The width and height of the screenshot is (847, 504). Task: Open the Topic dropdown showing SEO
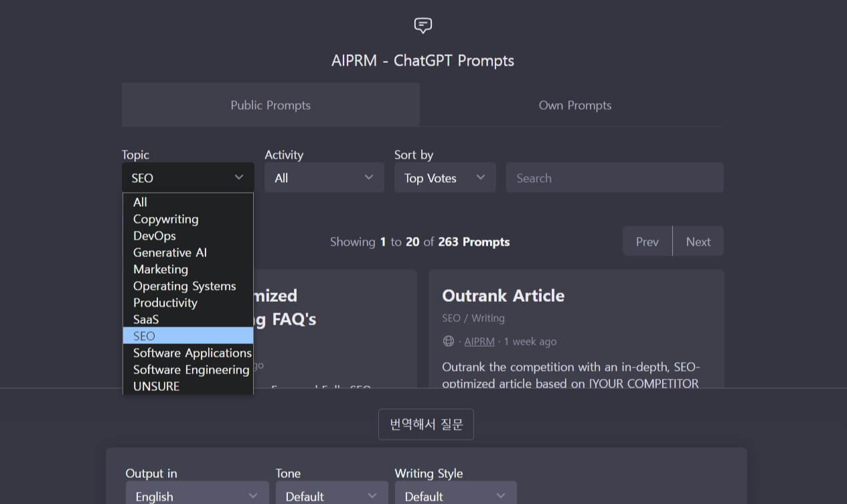tap(188, 177)
